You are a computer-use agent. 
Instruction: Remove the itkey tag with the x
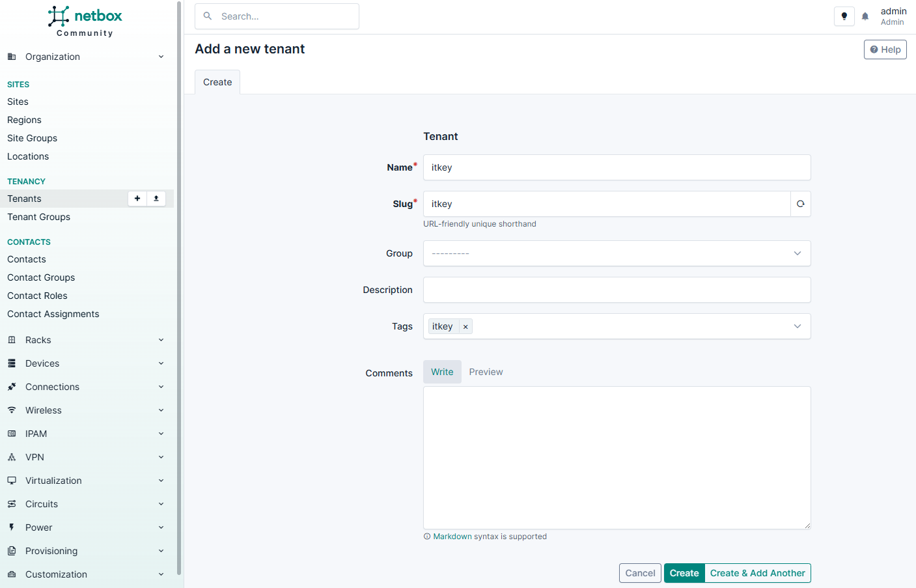coord(465,327)
